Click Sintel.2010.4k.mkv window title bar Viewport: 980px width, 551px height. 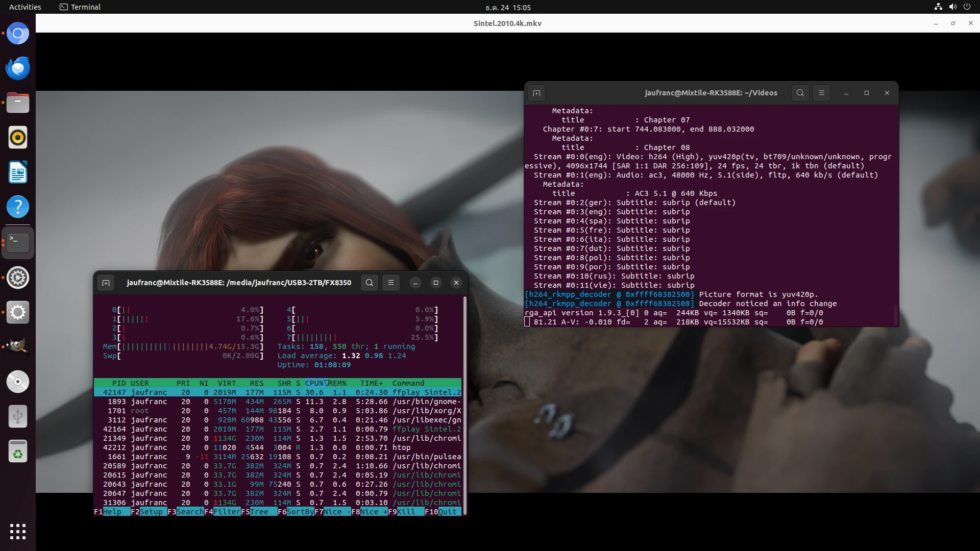[507, 23]
